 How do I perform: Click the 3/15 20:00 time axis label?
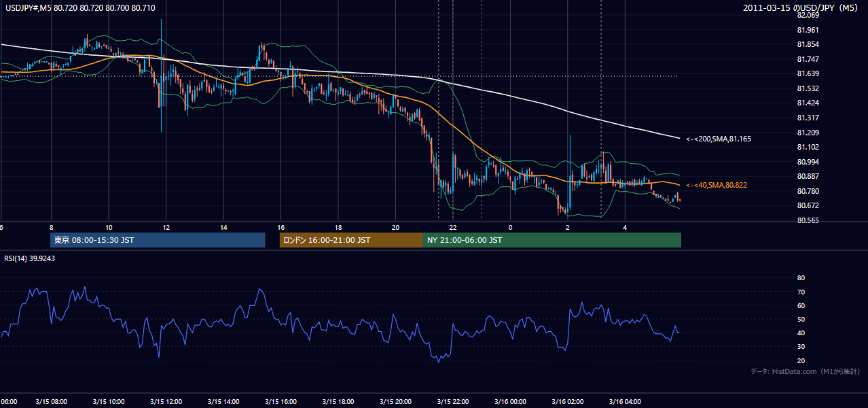pyautogui.click(x=395, y=402)
